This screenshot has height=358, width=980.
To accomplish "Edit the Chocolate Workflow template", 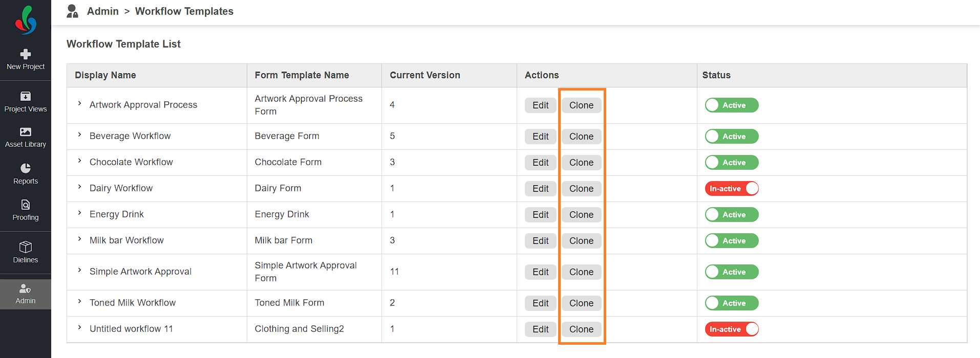I will coord(540,163).
